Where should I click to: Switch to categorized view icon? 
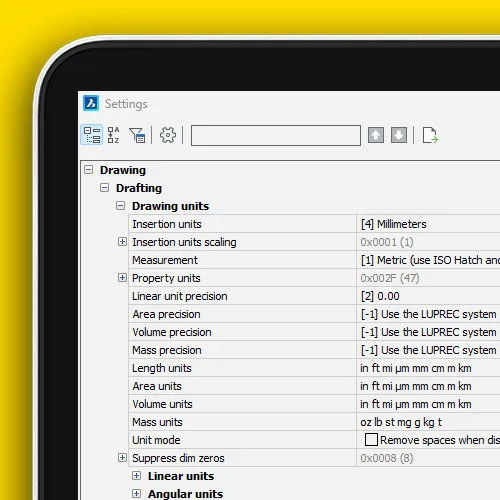[x=92, y=135]
